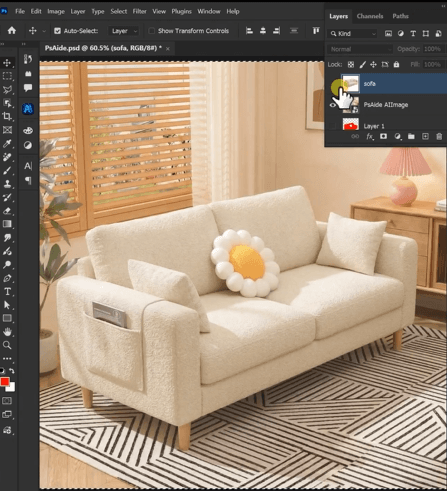Open the Auto-Select Layer dropdown
Viewport: 447px width, 491px height.
pos(124,31)
